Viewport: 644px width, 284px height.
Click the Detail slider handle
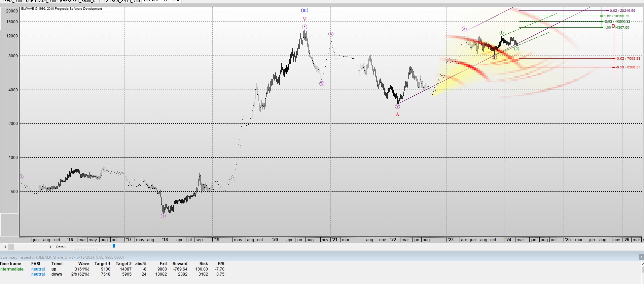click(114, 246)
